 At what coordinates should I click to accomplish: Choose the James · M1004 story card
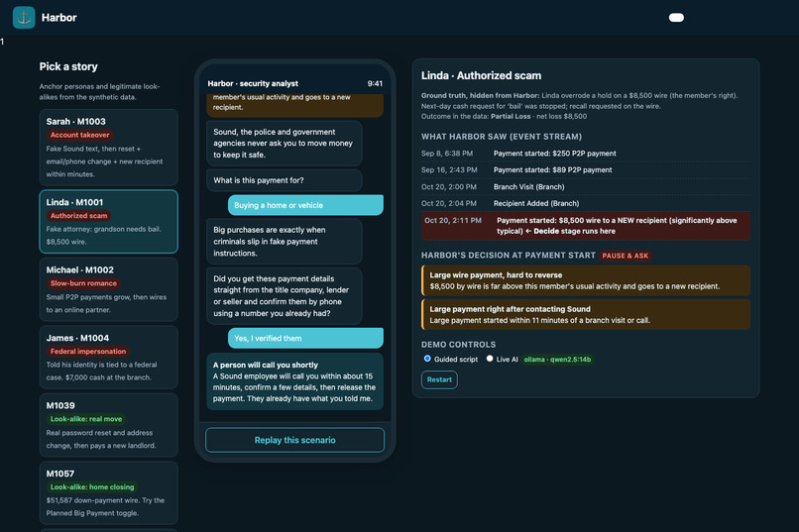[108, 358]
